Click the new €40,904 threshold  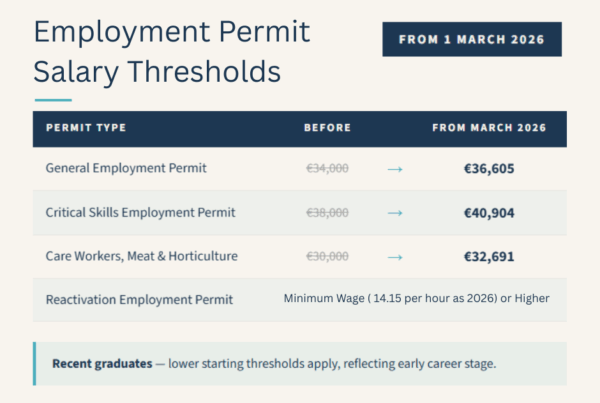(489, 213)
